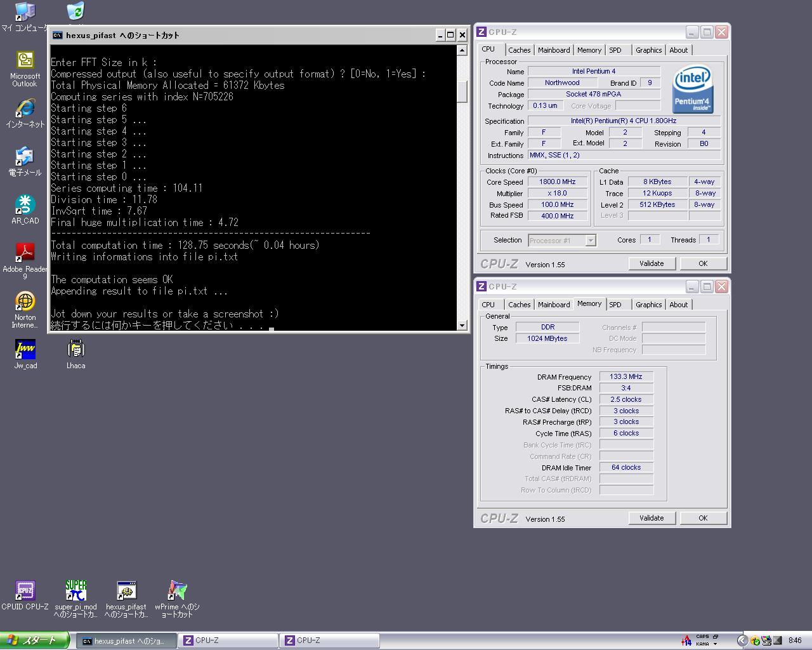The image size is (812, 650).
Task: Click the console scrollbar down arrow
Action: [x=462, y=325]
